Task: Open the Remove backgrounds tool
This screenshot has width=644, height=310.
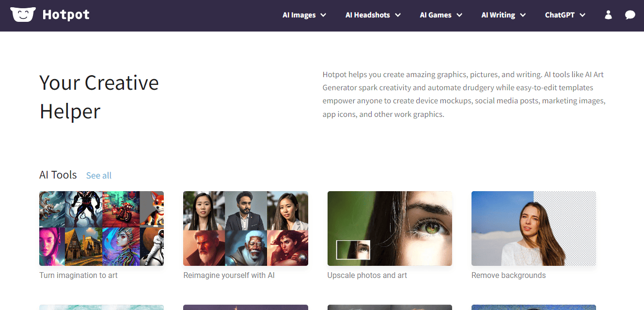Action: click(x=534, y=228)
